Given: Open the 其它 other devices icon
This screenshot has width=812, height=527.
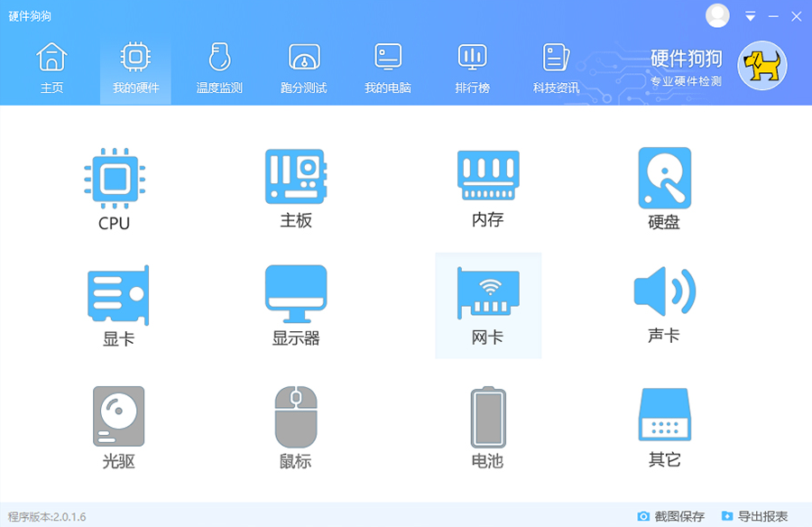Looking at the screenshot, I should click(664, 426).
